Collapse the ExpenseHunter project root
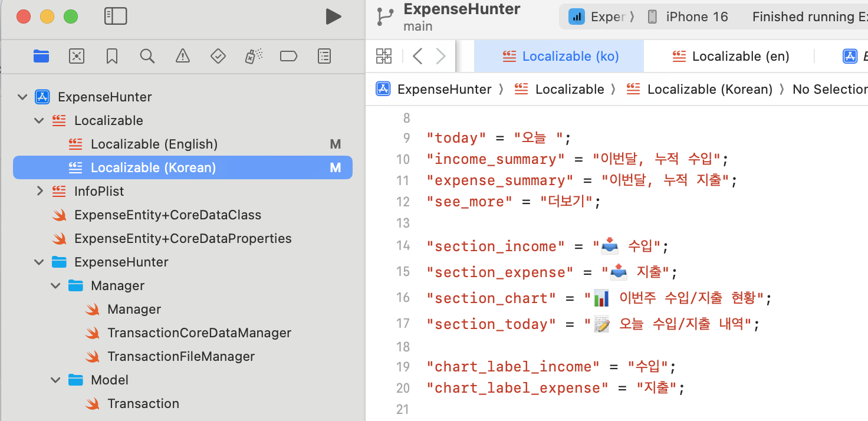The width and height of the screenshot is (868, 421). pos(22,97)
